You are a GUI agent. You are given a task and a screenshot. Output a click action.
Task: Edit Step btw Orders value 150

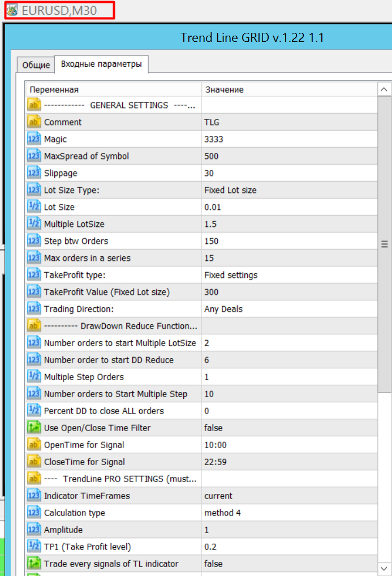click(x=289, y=240)
